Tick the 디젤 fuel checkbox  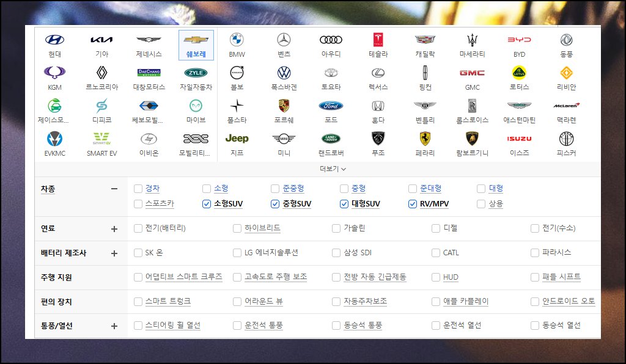point(436,228)
